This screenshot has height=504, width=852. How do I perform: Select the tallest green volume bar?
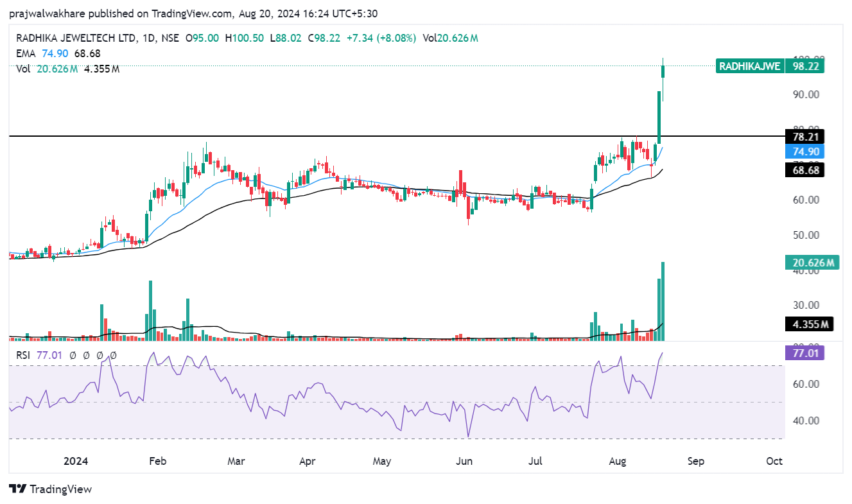point(663,301)
